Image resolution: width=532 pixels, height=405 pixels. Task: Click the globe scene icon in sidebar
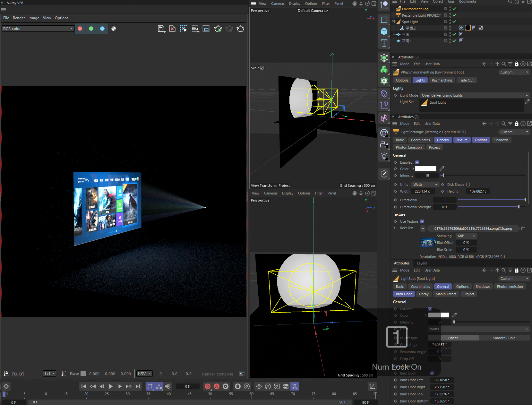pos(384,133)
